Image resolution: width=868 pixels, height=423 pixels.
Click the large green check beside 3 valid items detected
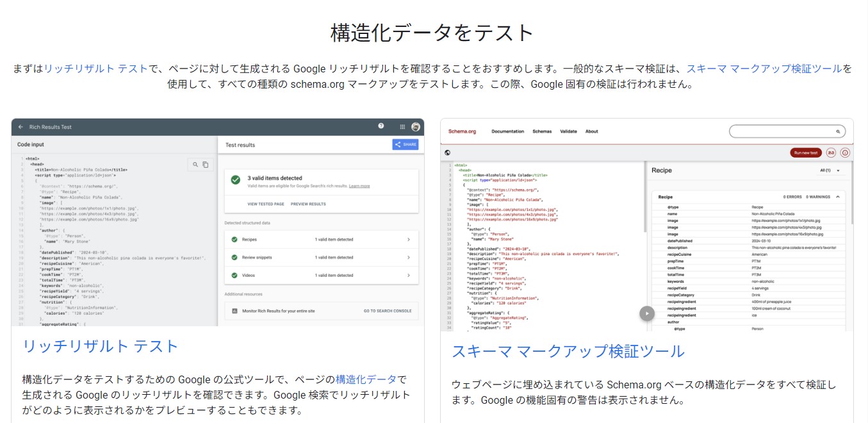pyautogui.click(x=236, y=180)
